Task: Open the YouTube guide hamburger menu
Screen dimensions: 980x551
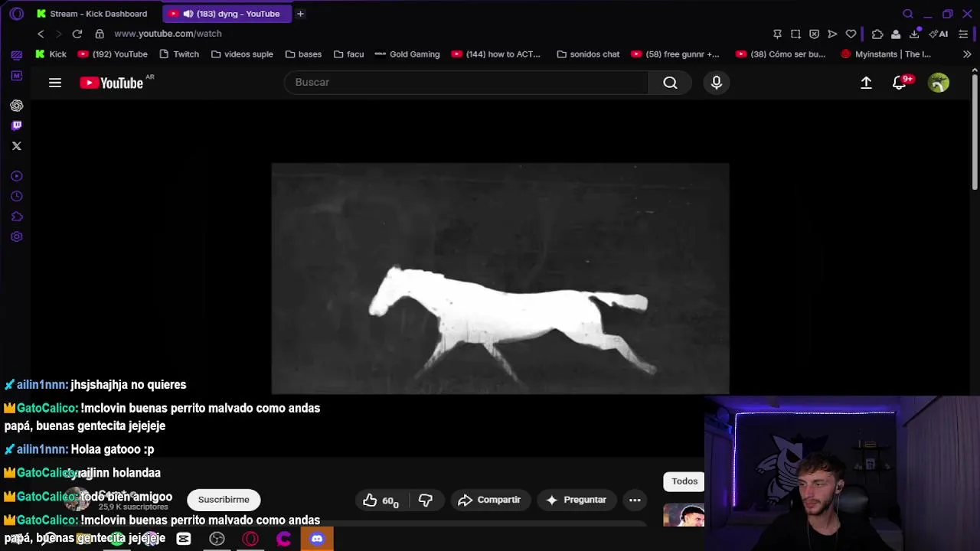Action: (55, 83)
